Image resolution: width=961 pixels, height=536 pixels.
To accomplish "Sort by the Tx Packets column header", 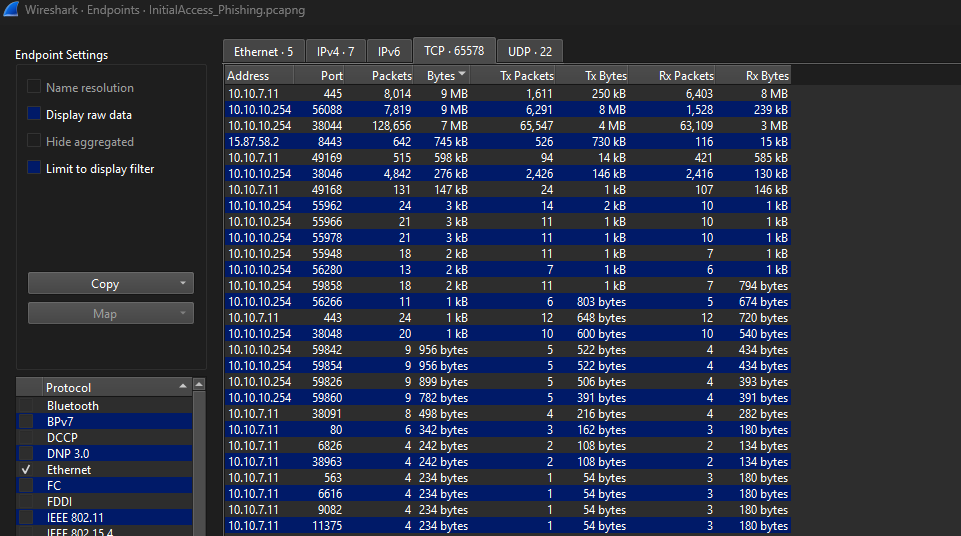I will 526,76.
